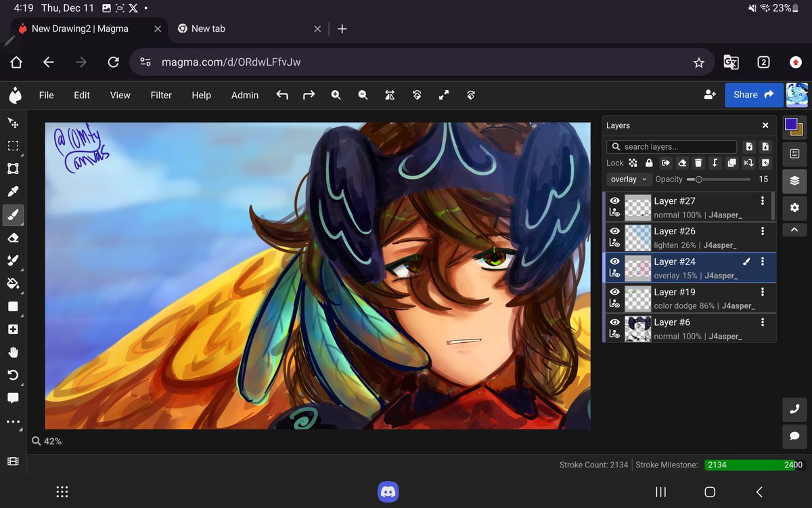Select the Comment tool in left toolbar

click(13, 398)
